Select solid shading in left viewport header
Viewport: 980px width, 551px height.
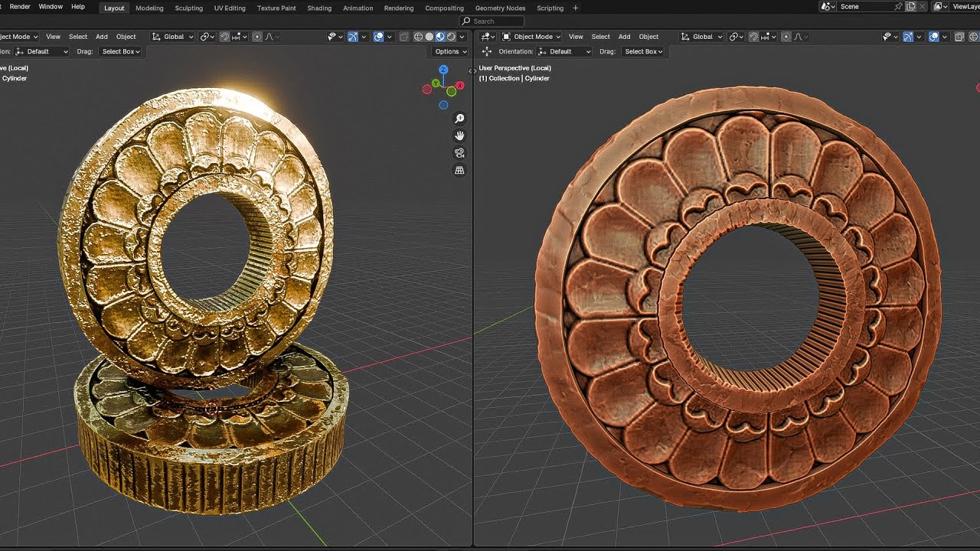(430, 37)
